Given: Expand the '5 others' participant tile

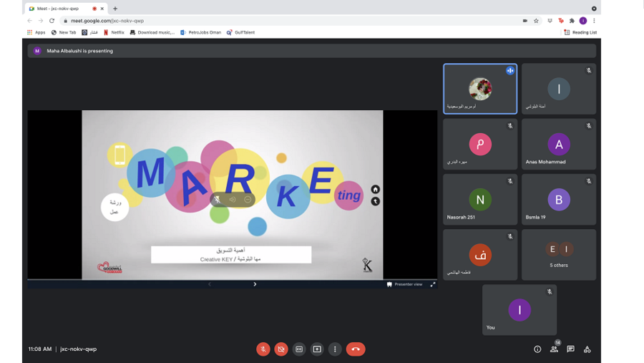Looking at the screenshot, I should coord(559,254).
